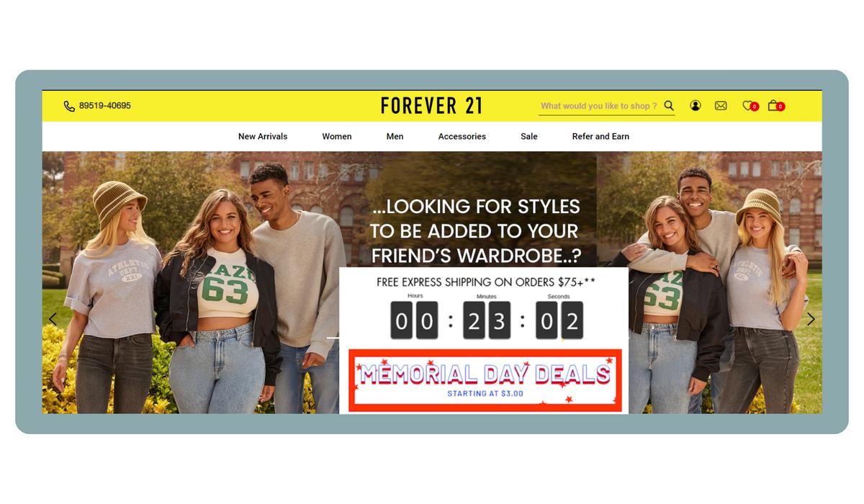Open the Women category menu

tap(337, 136)
